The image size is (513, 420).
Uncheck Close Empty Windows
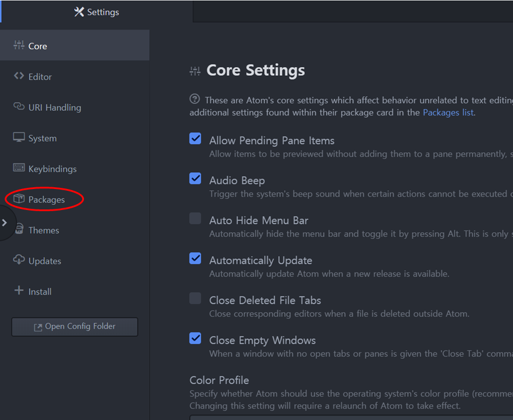pyautogui.click(x=195, y=338)
